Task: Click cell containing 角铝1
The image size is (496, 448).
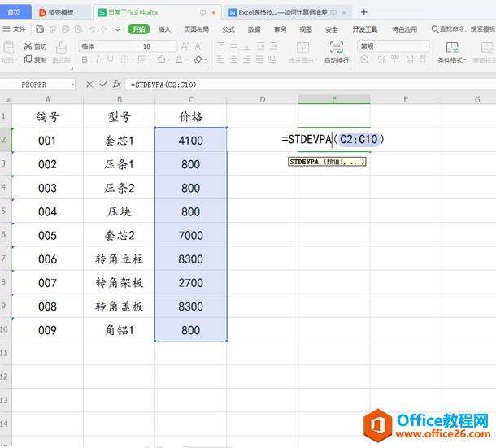Action: pyautogui.click(x=120, y=330)
